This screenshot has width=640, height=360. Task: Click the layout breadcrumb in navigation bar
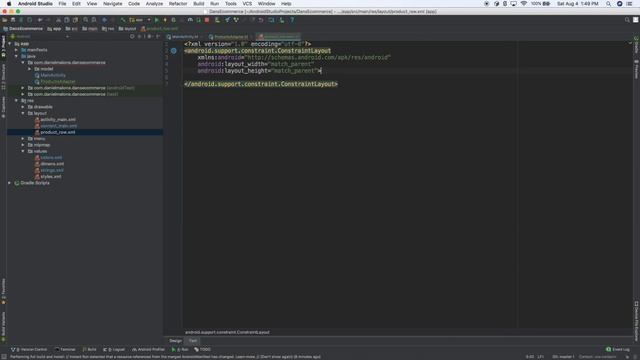click(127, 29)
